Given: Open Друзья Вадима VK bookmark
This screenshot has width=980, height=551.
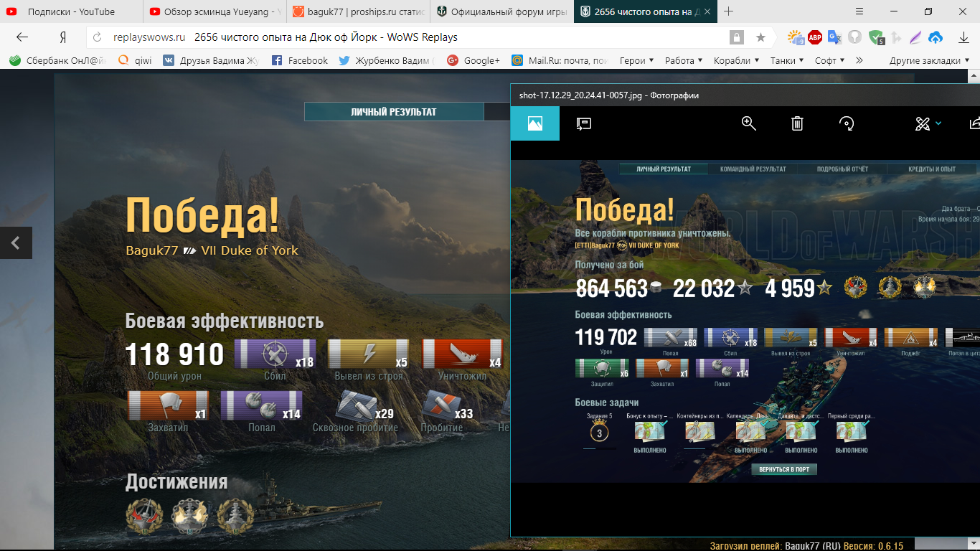Looking at the screenshot, I should pos(211,61).
